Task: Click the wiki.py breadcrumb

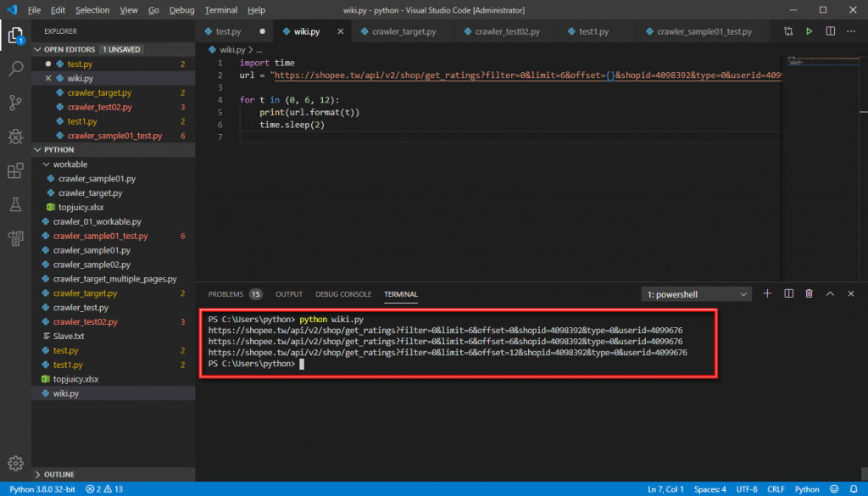Action: (232, 50)
